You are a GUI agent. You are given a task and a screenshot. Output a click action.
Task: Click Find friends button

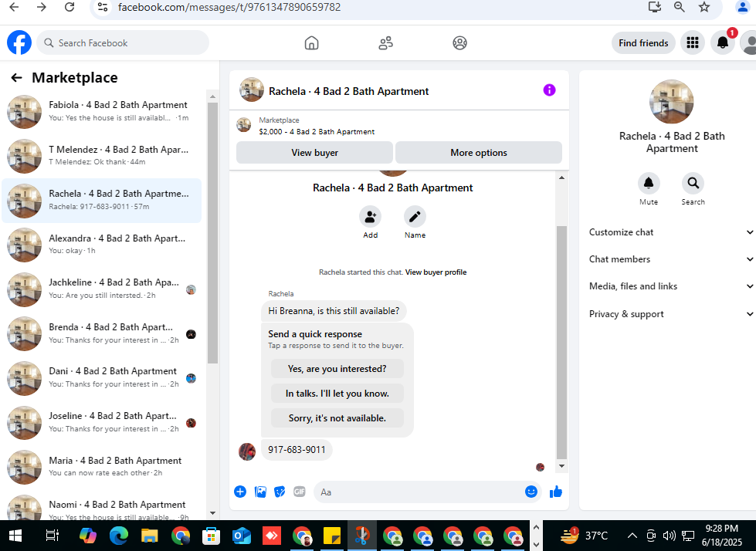pos(643,43)
